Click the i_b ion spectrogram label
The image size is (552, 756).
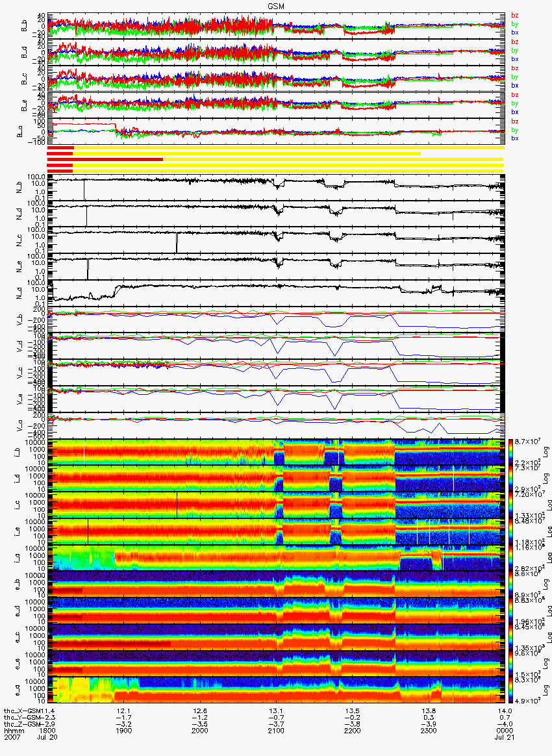pyautogui.click(x=18, y=452)
